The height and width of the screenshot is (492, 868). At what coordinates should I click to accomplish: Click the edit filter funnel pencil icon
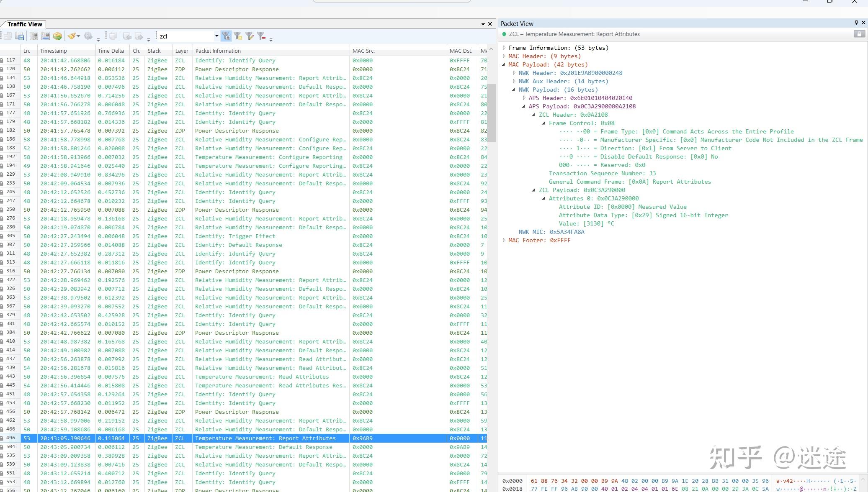[x=250, y=36]
